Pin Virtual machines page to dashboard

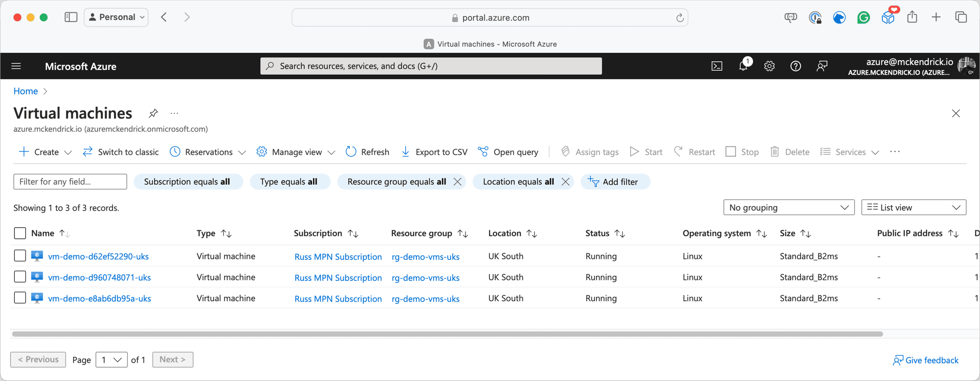click(x=153, y=113)
